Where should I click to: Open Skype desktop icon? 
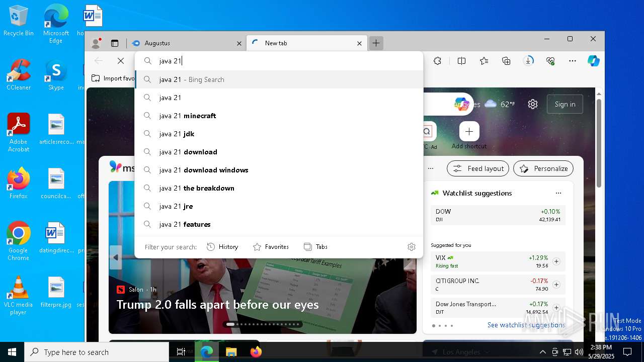(x=56, y=75)
